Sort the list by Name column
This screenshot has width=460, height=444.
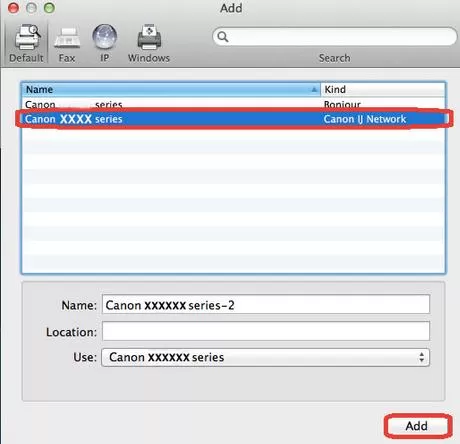coord(171,89)
